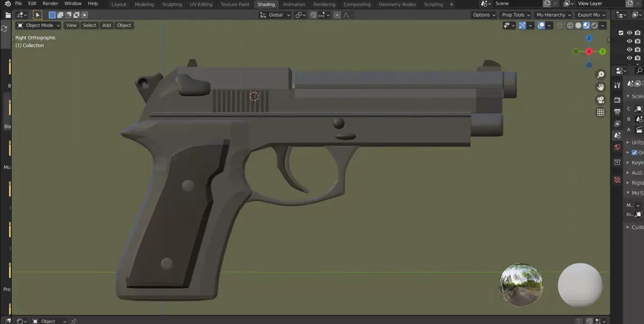644x324 pixels.
Task: Open the Global transform orientation dropdown
Action: 275,15
